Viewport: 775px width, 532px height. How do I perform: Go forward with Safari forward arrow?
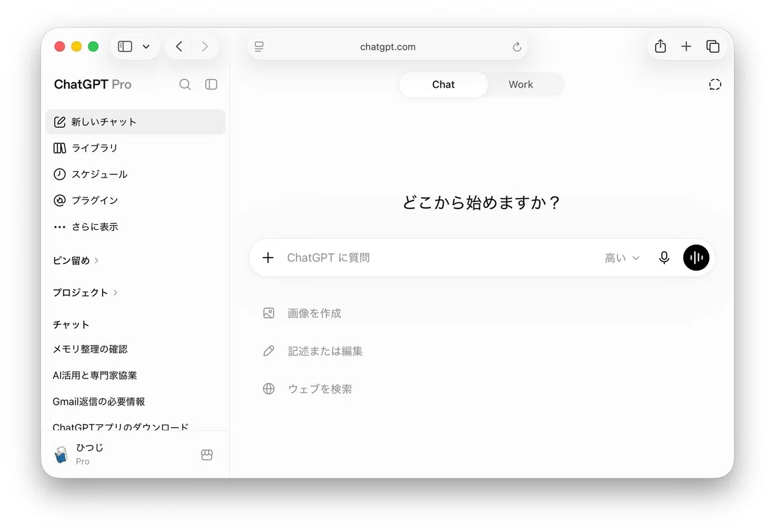[205, 46]
